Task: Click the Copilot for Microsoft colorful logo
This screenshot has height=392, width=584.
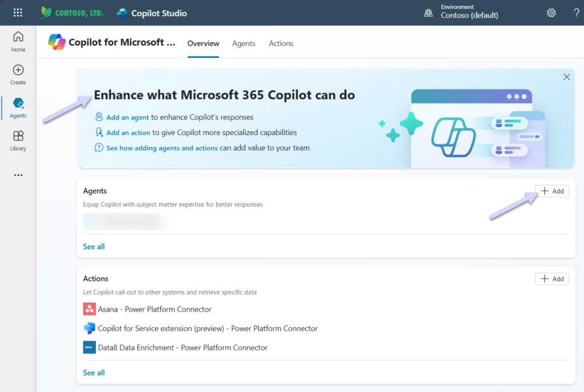Action: point(56,42)
